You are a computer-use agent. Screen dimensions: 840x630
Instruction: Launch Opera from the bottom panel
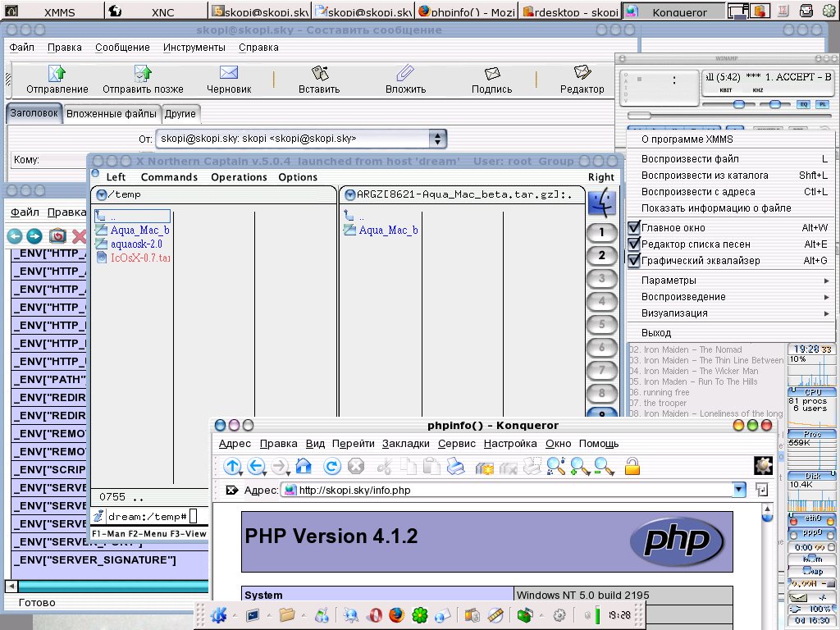click(x=376, y=615)
